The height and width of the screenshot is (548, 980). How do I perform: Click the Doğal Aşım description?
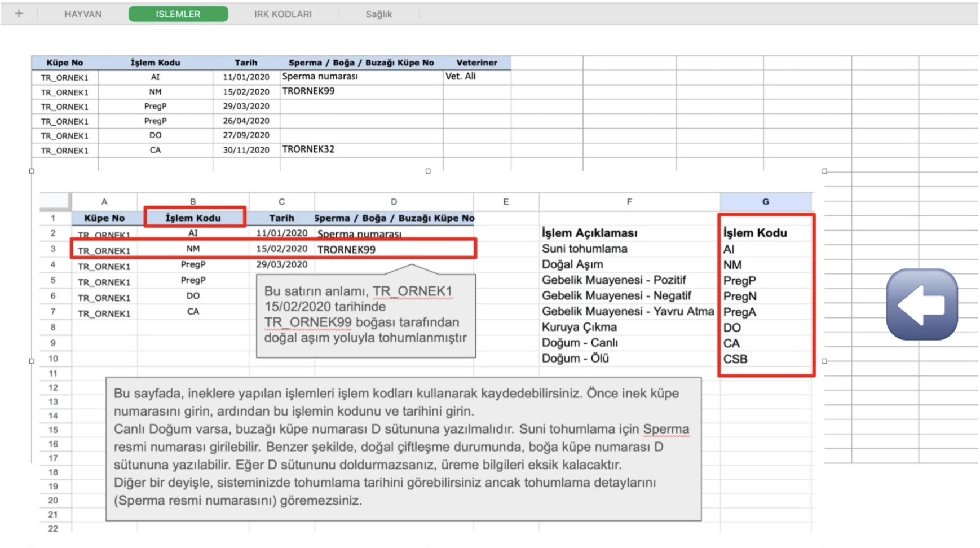coord(572,264)
